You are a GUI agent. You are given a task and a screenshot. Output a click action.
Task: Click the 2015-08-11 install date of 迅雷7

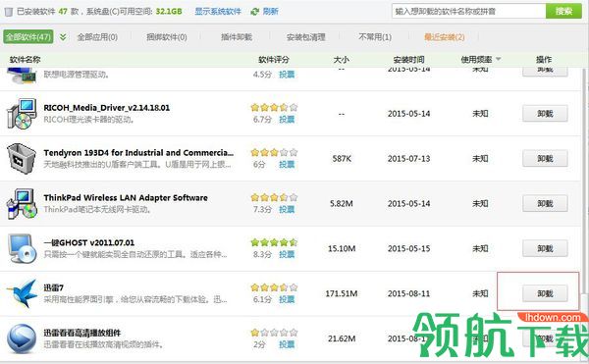click(408, 293)
